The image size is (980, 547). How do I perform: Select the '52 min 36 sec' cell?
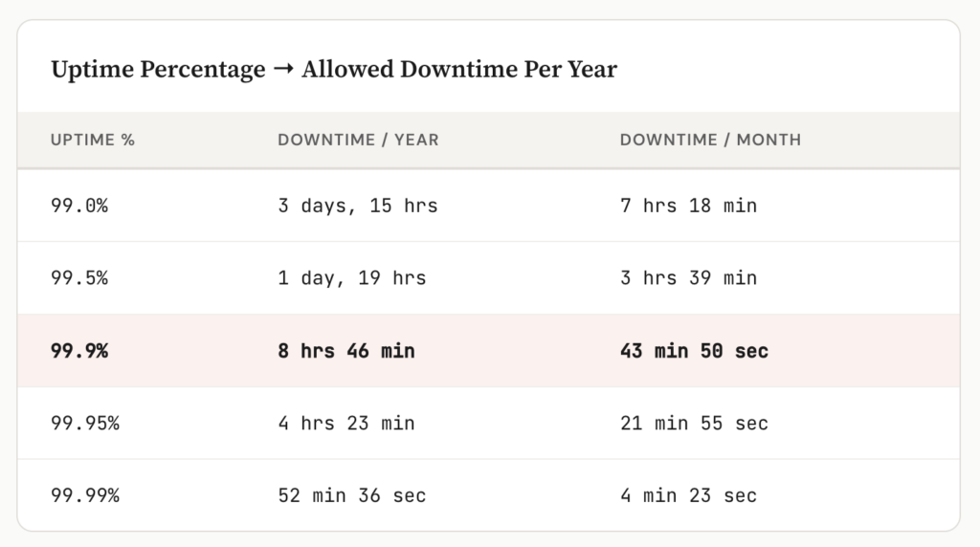pyautogui.click(x=352, y=496)
